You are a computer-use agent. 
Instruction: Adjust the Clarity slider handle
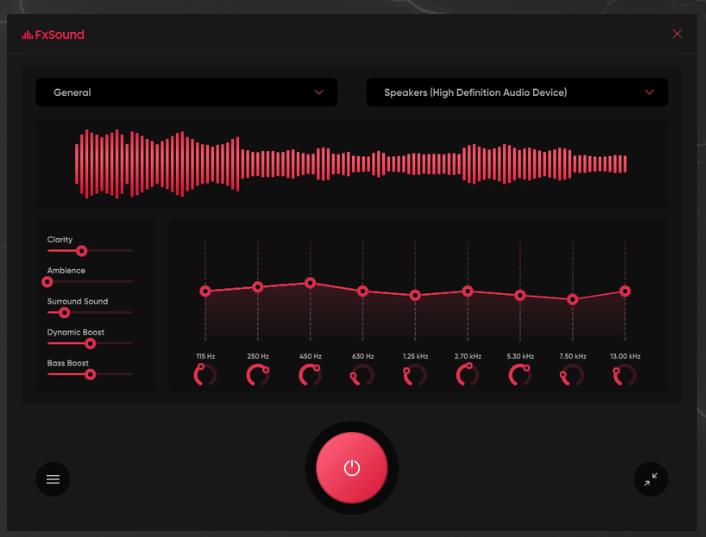coord(81,251)
